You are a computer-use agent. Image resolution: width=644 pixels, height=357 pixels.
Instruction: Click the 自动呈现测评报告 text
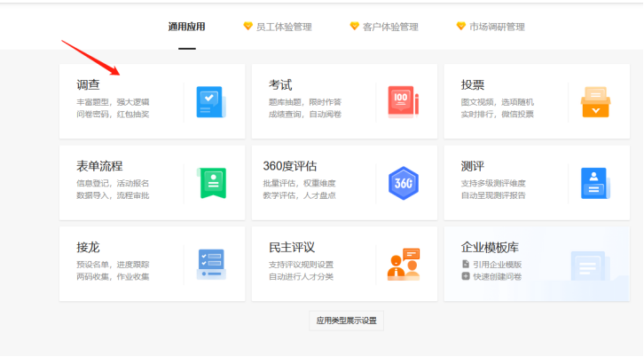(493, 195)
